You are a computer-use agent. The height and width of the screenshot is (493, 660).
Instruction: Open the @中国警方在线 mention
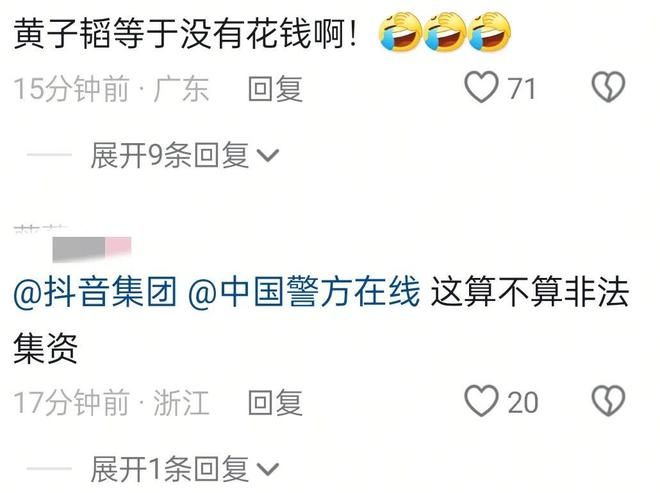tap(304, 291)
